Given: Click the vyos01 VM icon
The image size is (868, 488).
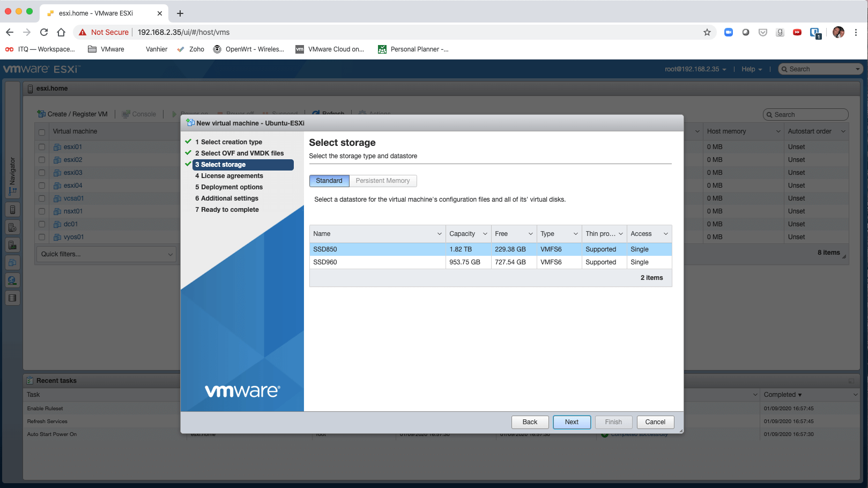Looking at the screenshot, I should [x=57, y=237].
